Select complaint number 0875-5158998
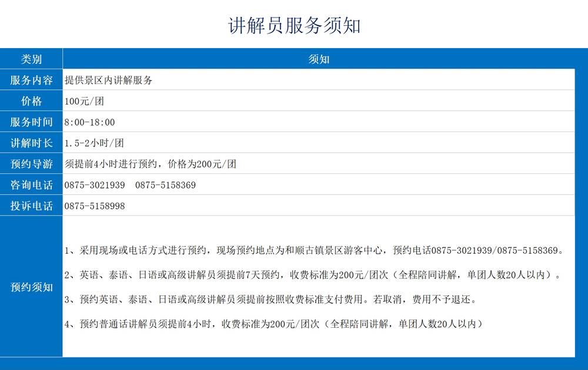This screenshot has height=370, width=588. point(95,206)
